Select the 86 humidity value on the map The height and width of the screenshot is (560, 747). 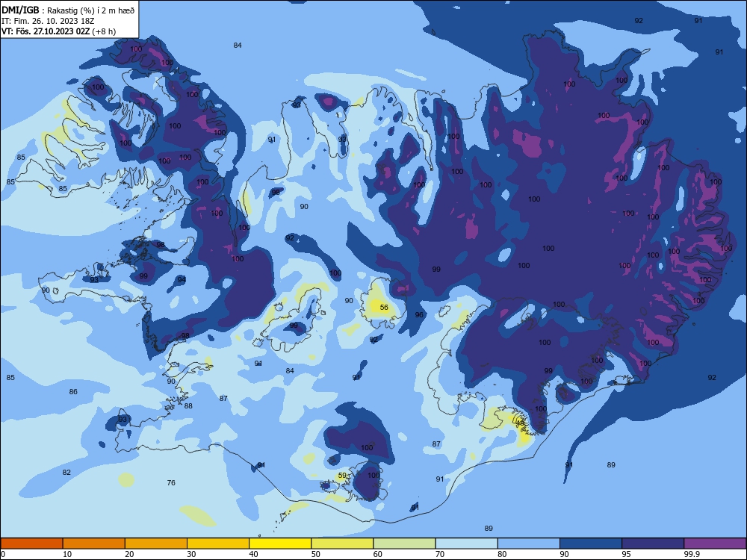click(x=73, y=391)
